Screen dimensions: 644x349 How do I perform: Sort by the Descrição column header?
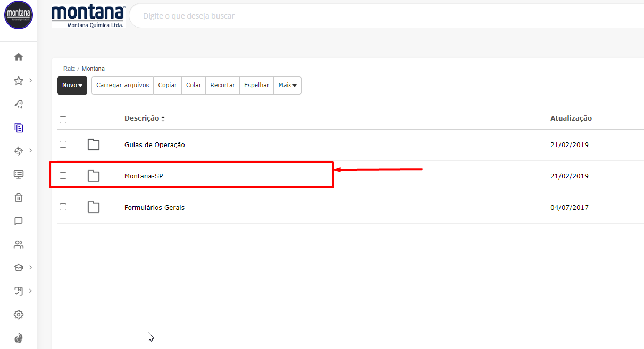(x=142, y=118)
